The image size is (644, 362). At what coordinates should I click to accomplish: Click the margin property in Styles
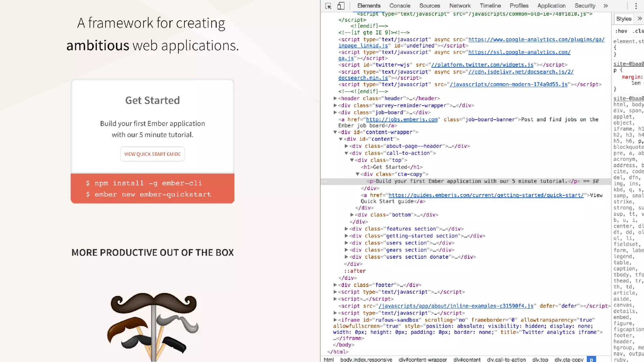(631, 77)
